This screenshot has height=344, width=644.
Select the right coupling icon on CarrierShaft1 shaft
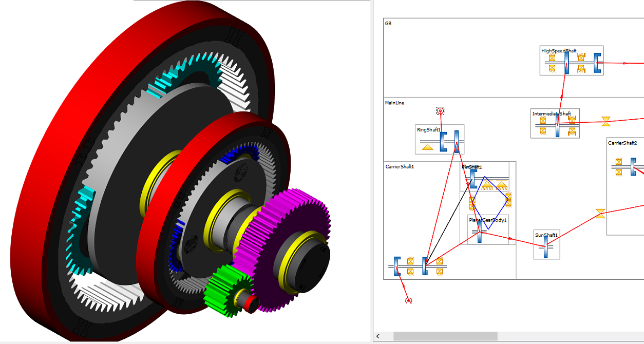425,266
